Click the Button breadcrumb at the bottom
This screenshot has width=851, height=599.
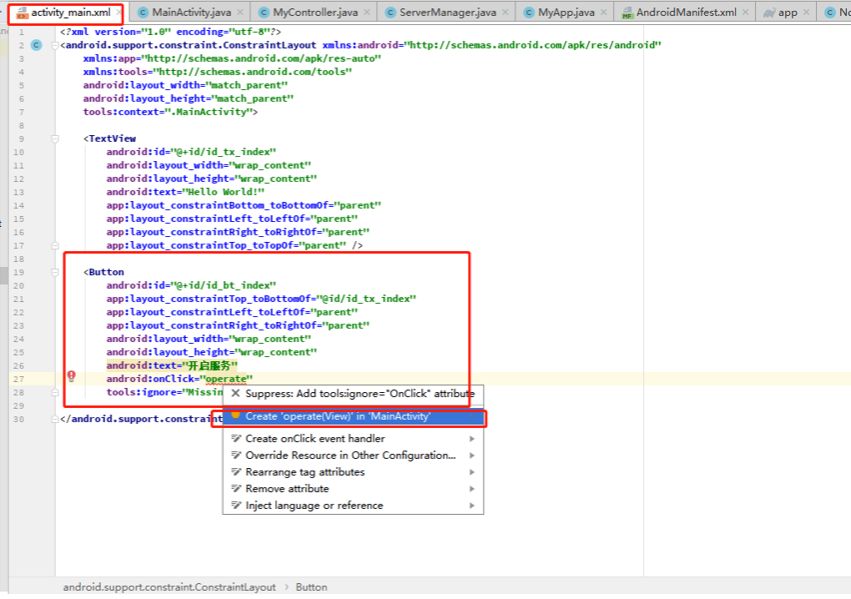click(312, 587)
